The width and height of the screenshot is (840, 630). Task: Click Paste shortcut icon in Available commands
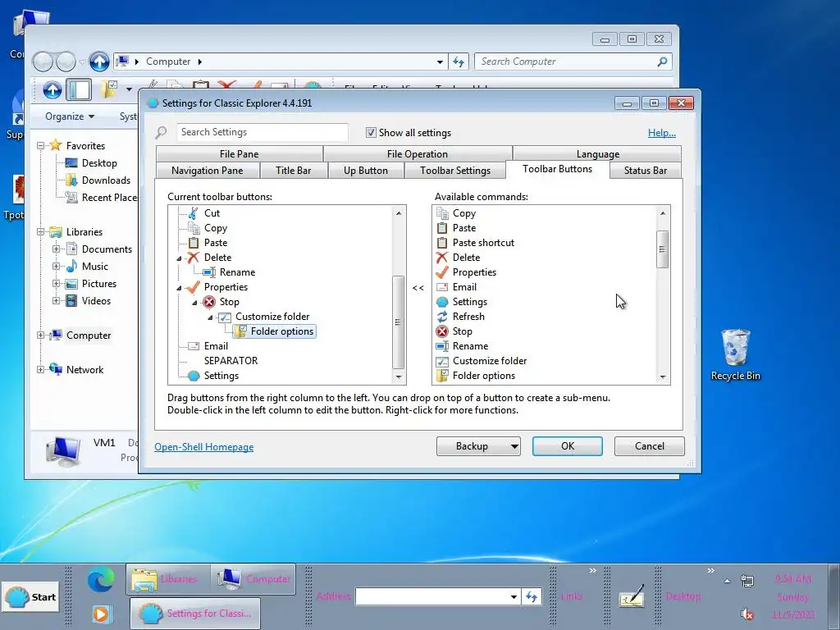[x=442, y=243]
